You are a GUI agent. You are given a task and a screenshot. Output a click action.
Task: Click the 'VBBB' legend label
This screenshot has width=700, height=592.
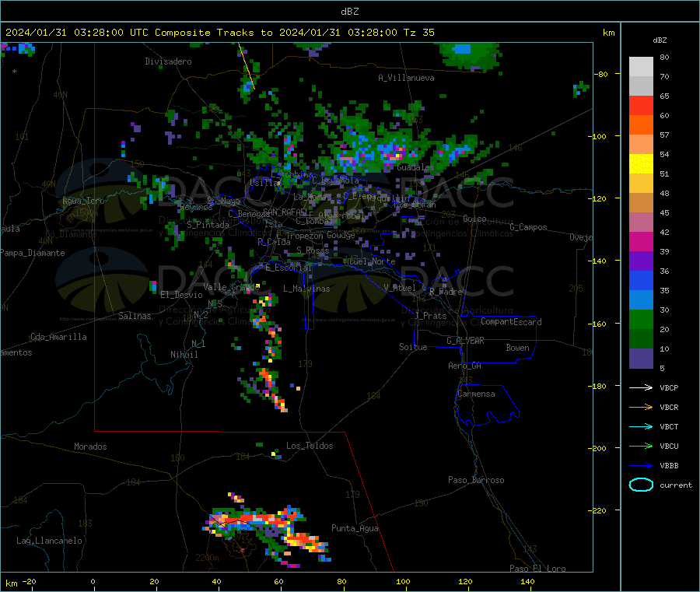(x=669, y=466)
